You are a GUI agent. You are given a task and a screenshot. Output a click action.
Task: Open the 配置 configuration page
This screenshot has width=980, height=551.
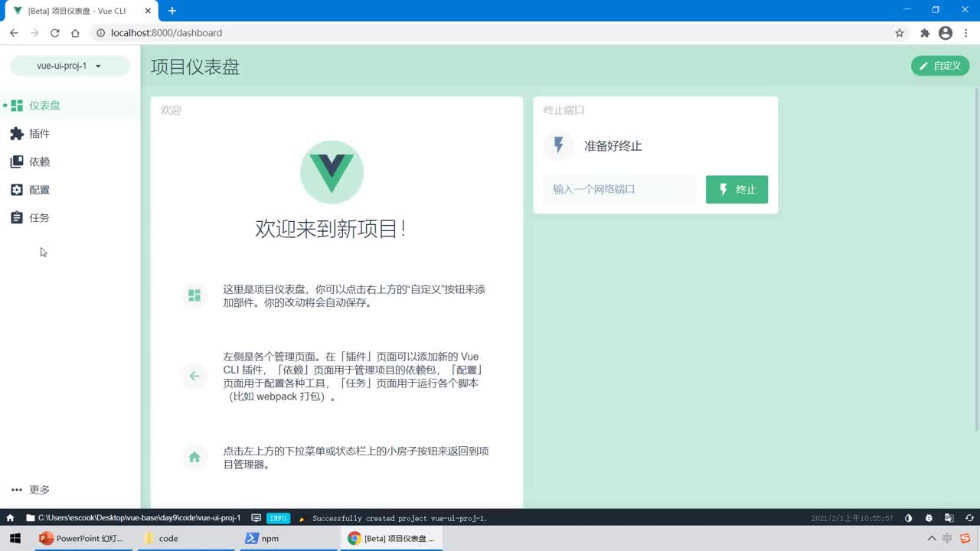[x=70, y=190]
